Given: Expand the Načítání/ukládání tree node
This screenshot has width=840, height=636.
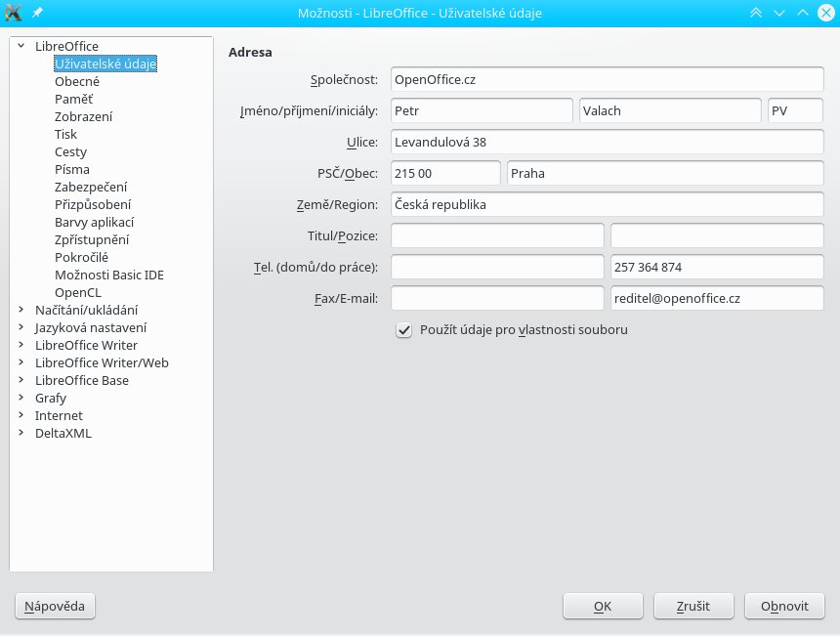Looking at the screenshot, I should click(x=21, y=310).
